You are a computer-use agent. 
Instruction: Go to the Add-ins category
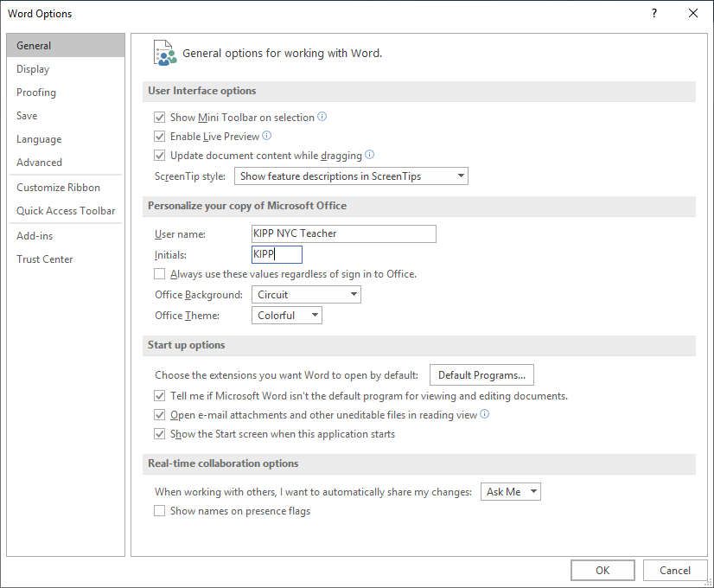[66, 236]
